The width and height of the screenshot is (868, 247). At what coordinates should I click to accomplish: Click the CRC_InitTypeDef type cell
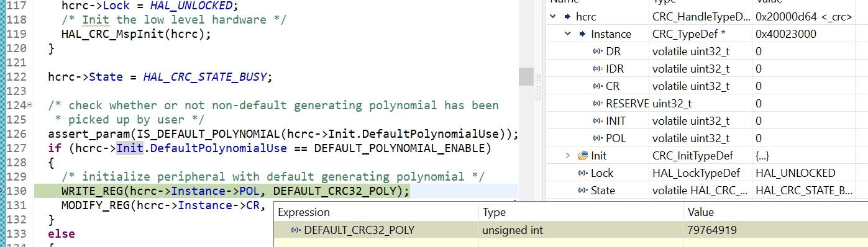pyautogui.click(x=693, y=155)
